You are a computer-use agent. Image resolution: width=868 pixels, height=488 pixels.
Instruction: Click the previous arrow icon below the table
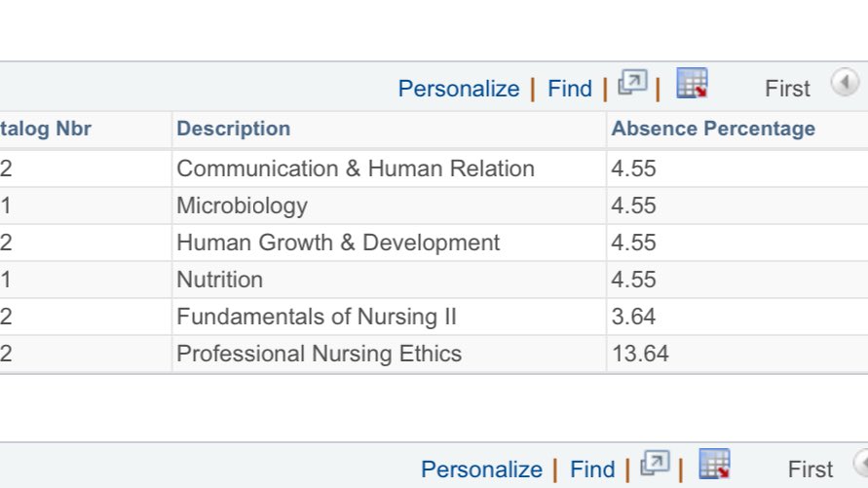click(x=861, y=464)
